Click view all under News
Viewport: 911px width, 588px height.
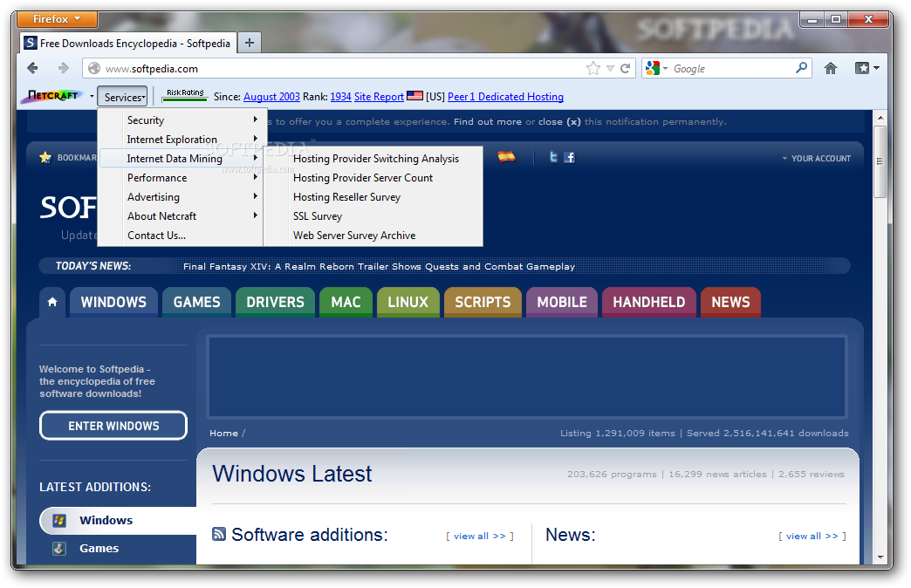tap(812, 536)
